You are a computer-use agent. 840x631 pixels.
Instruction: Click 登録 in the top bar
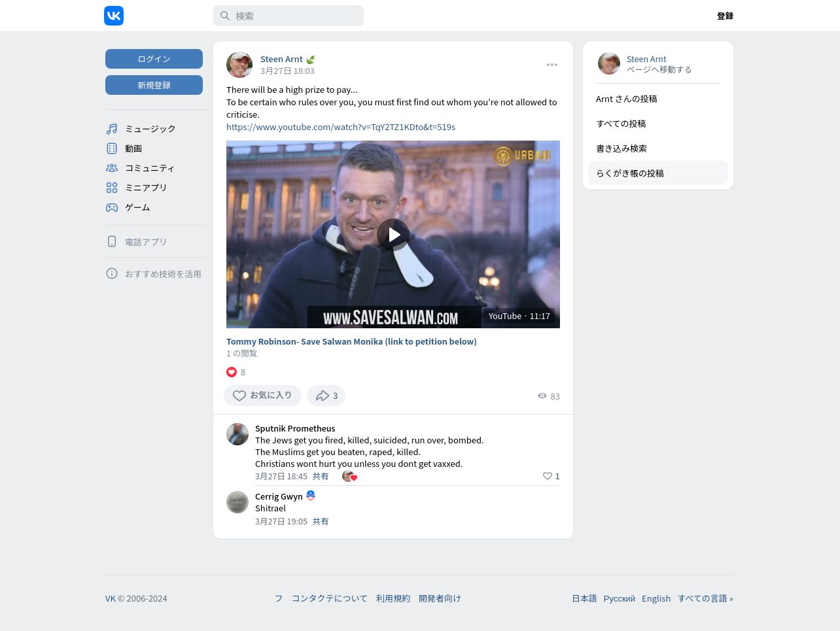coord(725,16)
